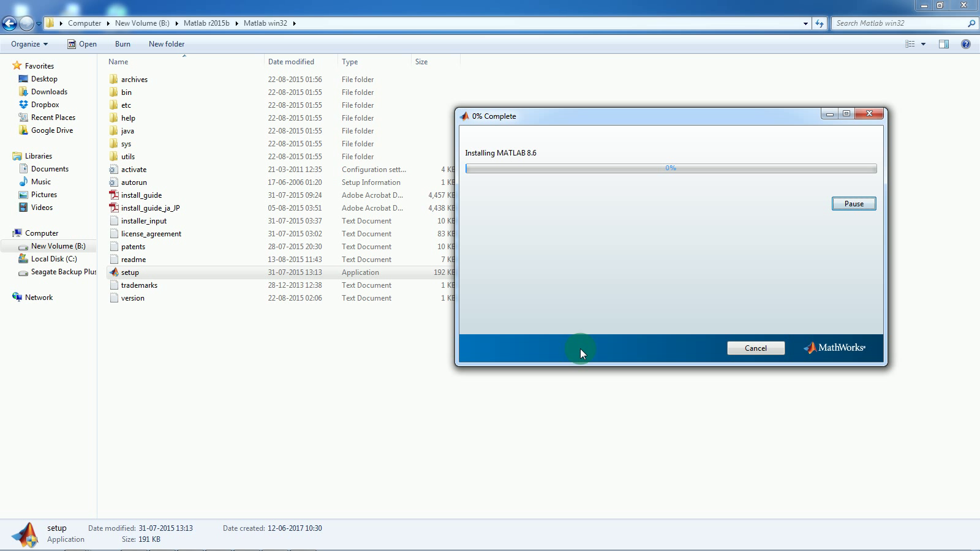Viewport: 980px width, 551px height.
Task: Select the installer_input text file icon
Action: point(113,221)
